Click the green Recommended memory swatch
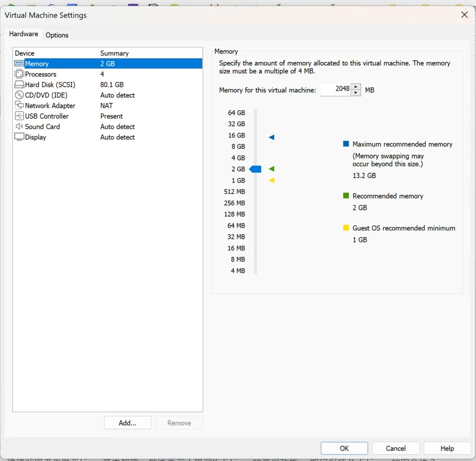Image resolution: width=476 pixels, height=461 pixels. tap(346, 195)
